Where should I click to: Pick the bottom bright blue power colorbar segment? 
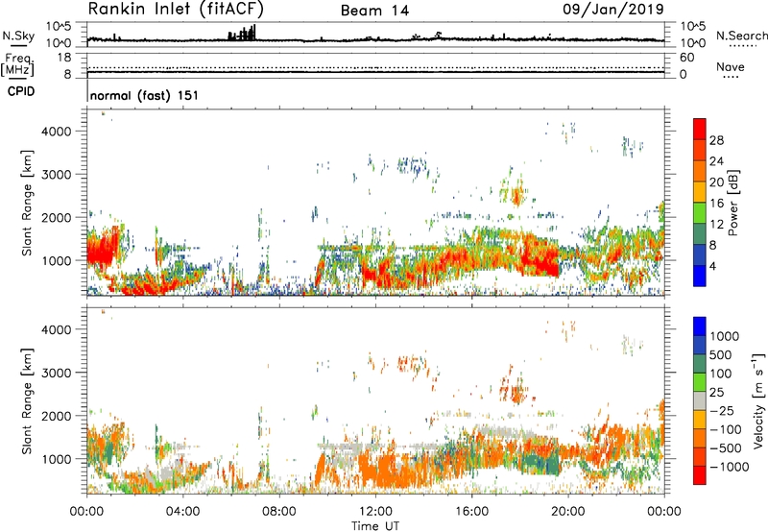(700, 276)
